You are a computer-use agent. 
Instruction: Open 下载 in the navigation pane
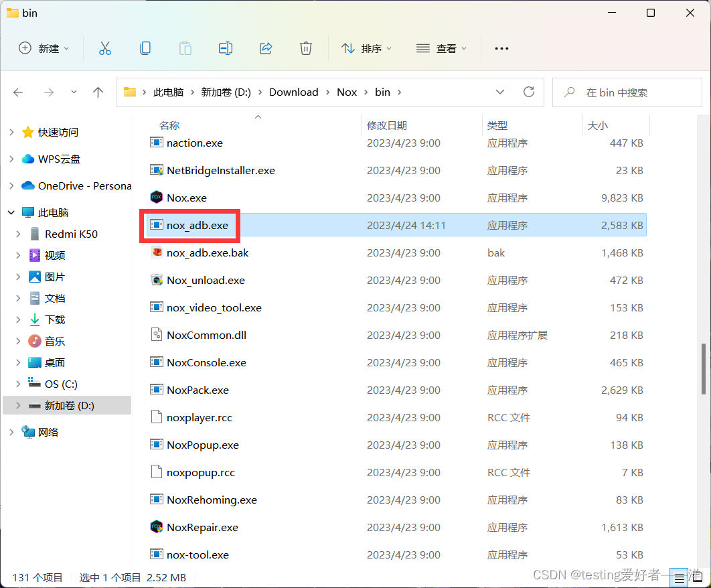pos(47,320)
